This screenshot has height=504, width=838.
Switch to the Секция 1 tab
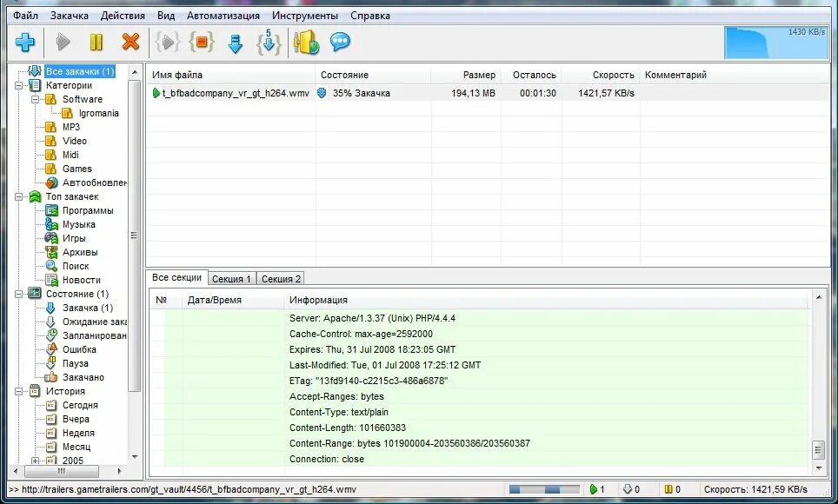tap(231, 278)
